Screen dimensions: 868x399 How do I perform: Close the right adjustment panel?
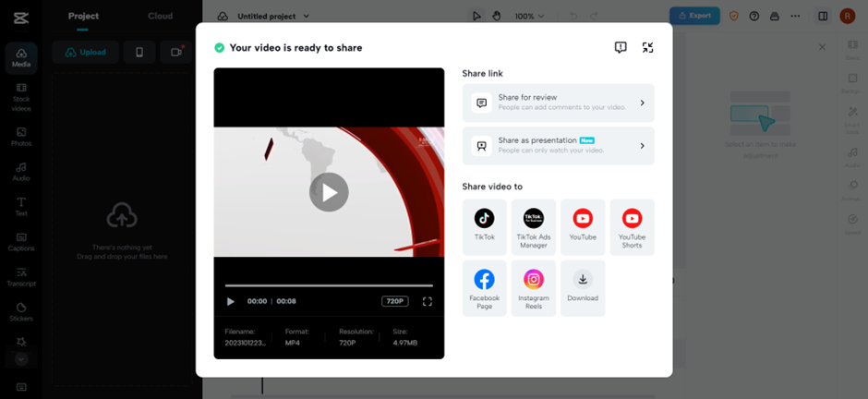coord(822,48)
